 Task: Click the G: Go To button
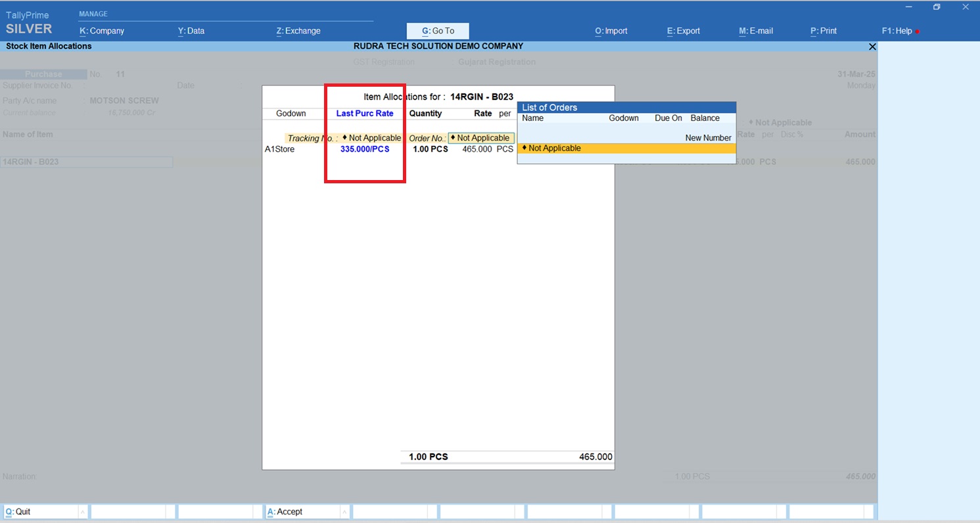tap(438, 31)
